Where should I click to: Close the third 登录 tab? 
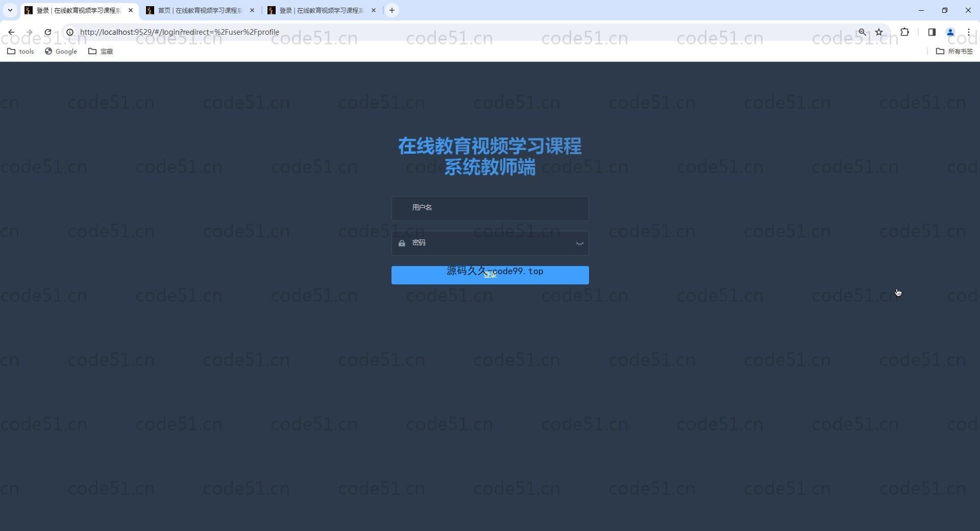coord(374,10)
